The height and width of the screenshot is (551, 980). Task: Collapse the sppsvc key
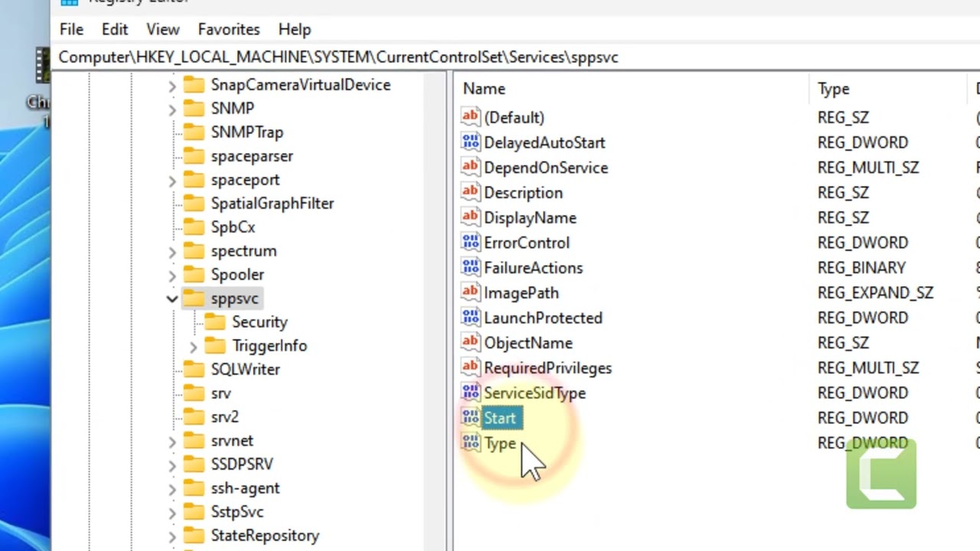pyautogui.click(x=172, y=298)
